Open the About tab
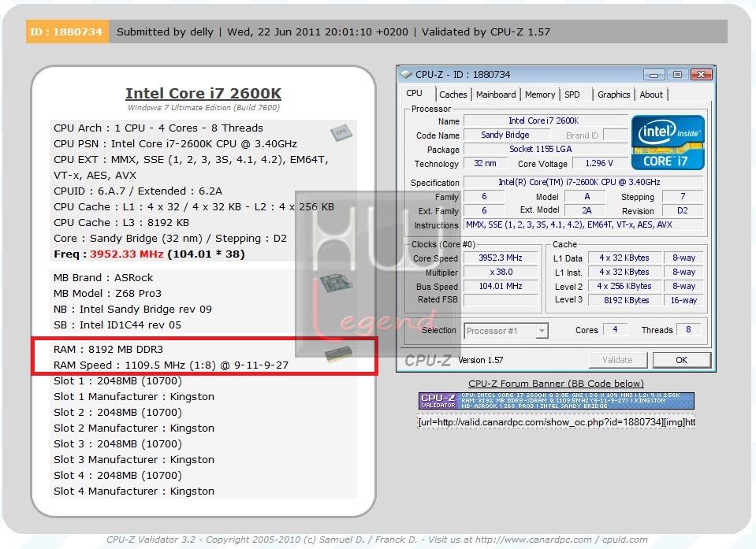Screen dimensions: 756x549 point(651,95)
